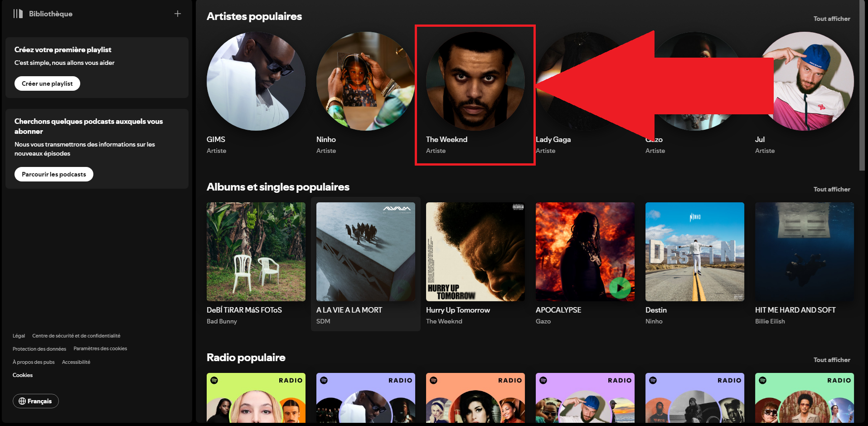Open the Hurry Up Tomorrow album cover
Screen dimensions: 868x426
[475, 252]
